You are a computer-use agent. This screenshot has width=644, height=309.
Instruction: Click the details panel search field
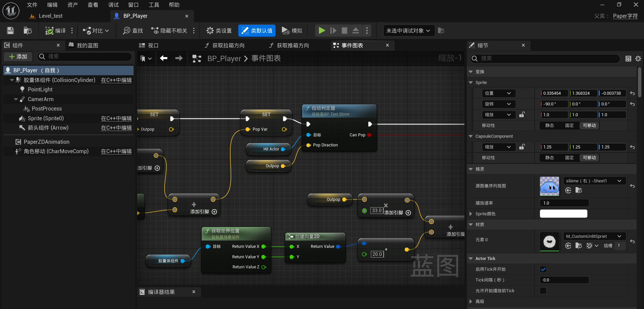pyautogui.click(x=545, y=58)
